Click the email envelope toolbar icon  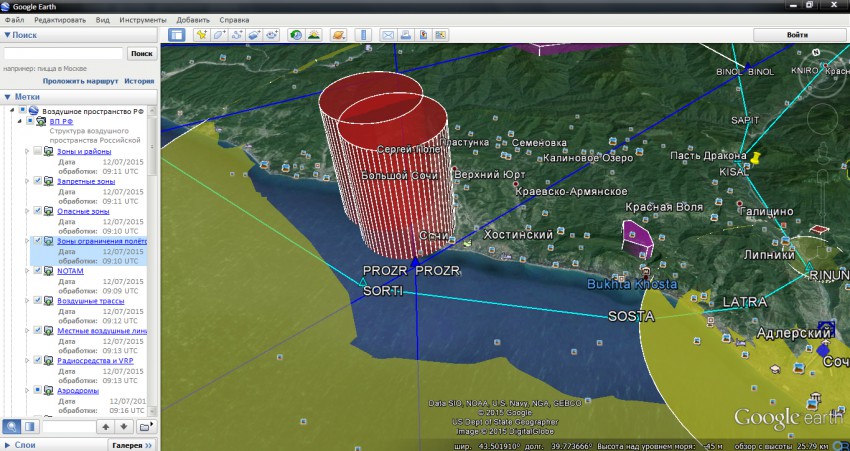388,35
